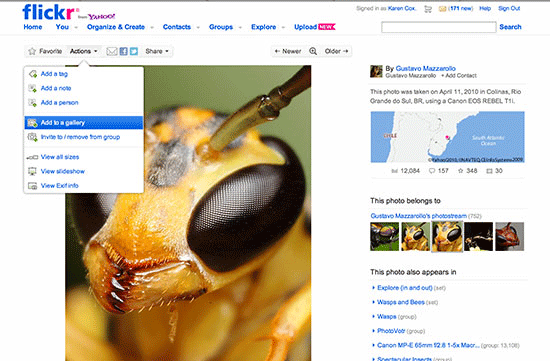
Task: Click the location map of Brazil
Action: [x=448, y=137]
